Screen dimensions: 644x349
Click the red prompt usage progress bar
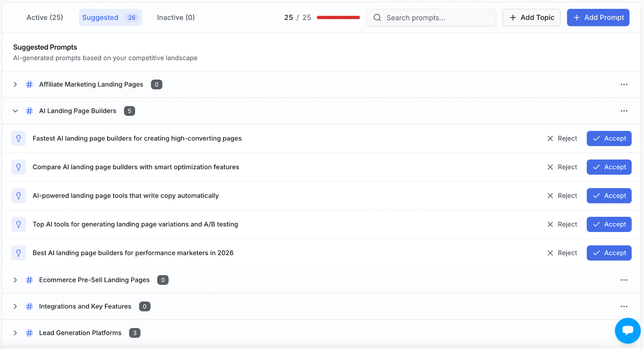338,18
